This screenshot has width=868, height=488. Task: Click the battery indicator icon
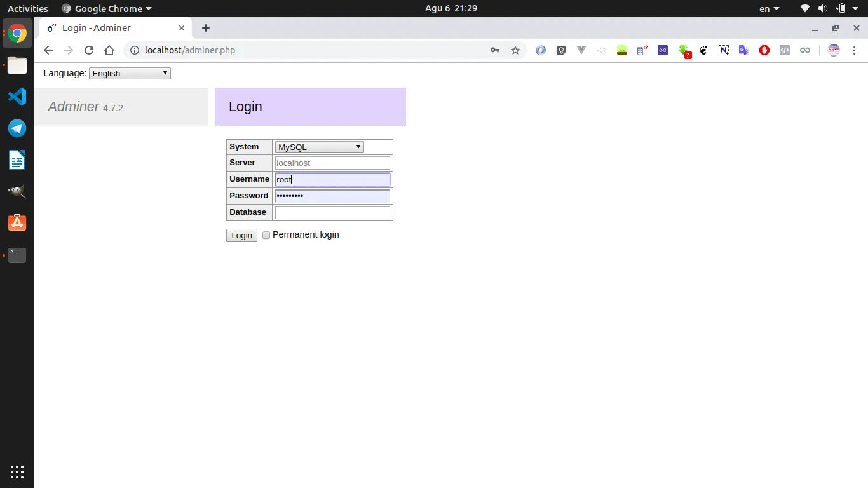tap(841, 8)
